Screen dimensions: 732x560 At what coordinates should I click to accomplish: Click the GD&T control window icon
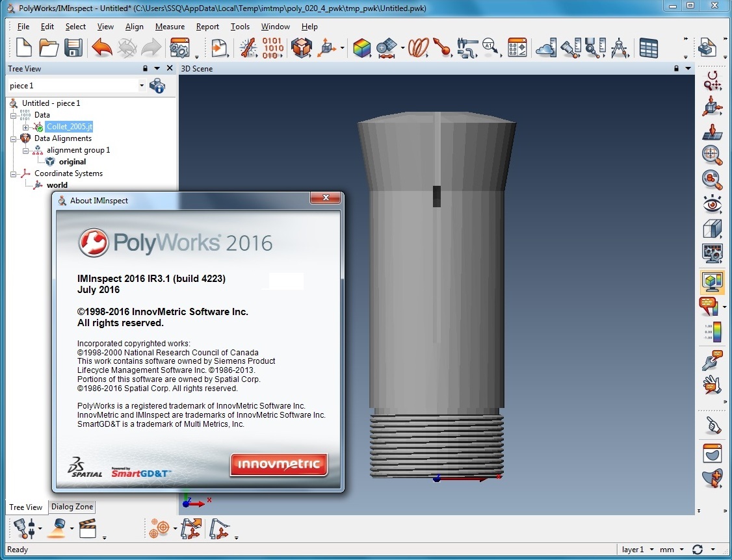(517, 47)
